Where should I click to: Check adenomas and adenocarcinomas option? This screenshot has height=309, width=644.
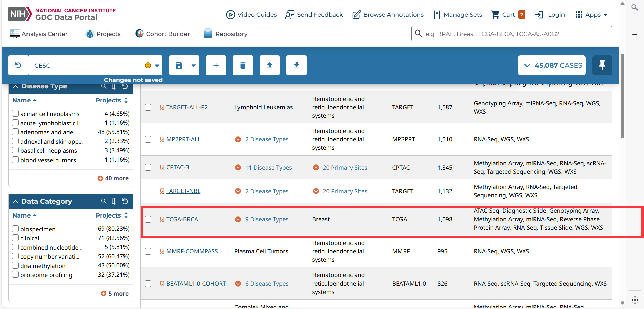(15, 132)
